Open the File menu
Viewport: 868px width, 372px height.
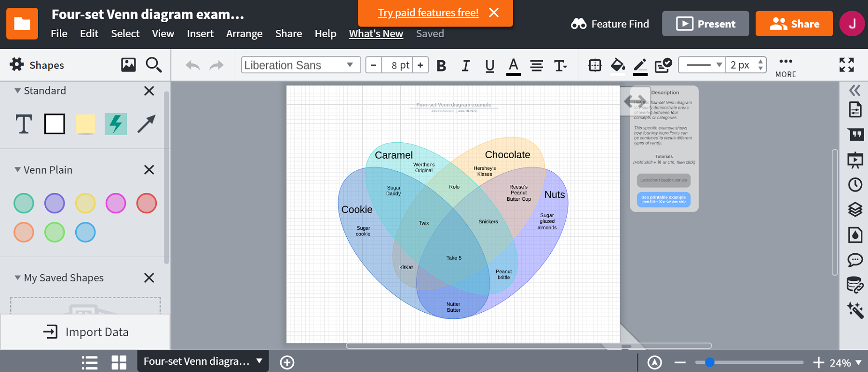point(59,34)
